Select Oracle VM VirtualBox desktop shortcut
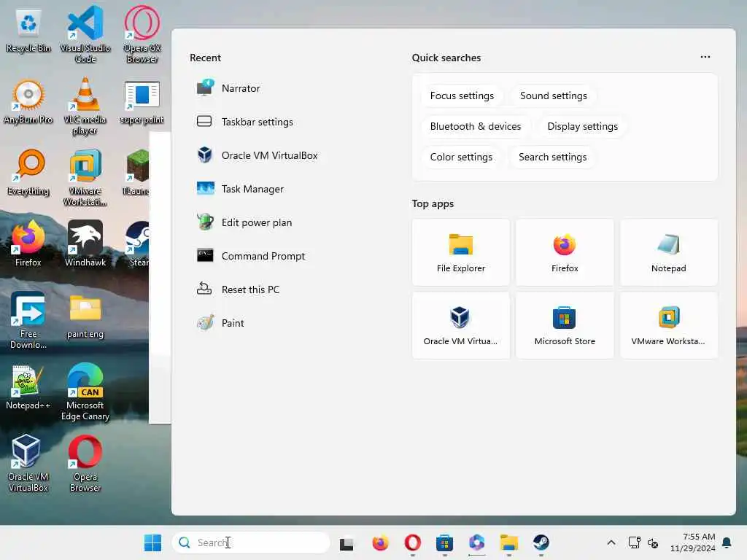This screenshot has height=560, width=747. pos(28,463)
